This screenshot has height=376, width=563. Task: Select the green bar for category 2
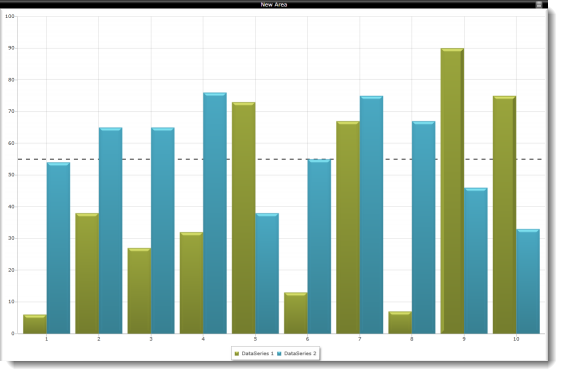(87, 273)
